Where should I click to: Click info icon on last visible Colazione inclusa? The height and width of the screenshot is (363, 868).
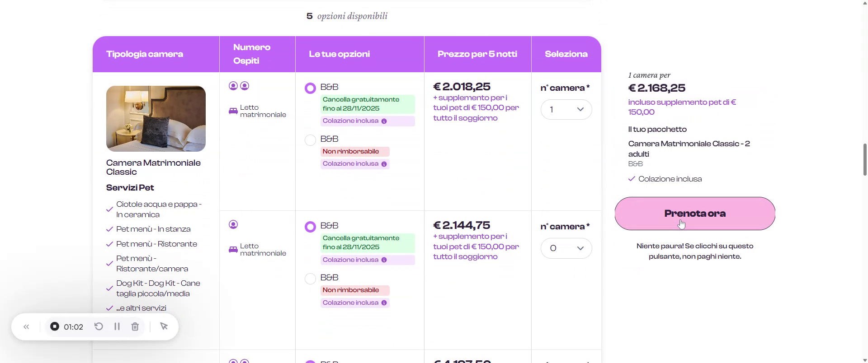click(x=384, y=303)
